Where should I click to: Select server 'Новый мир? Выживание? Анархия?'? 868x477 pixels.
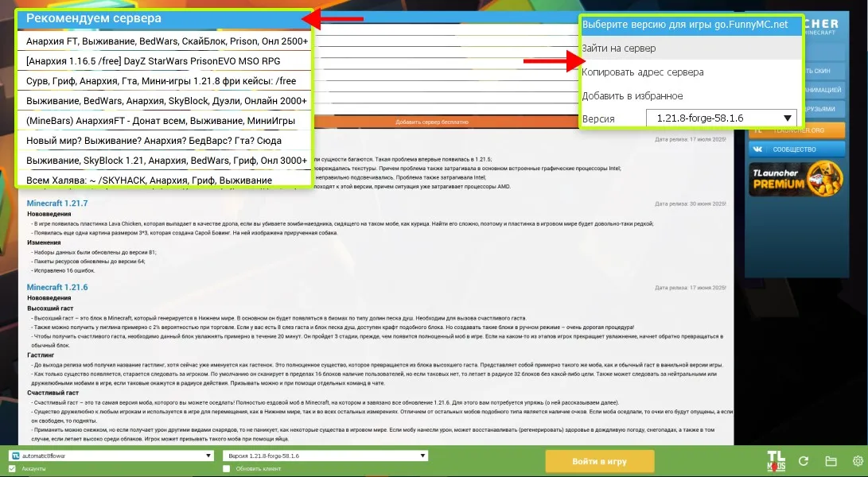coord(165,141)
